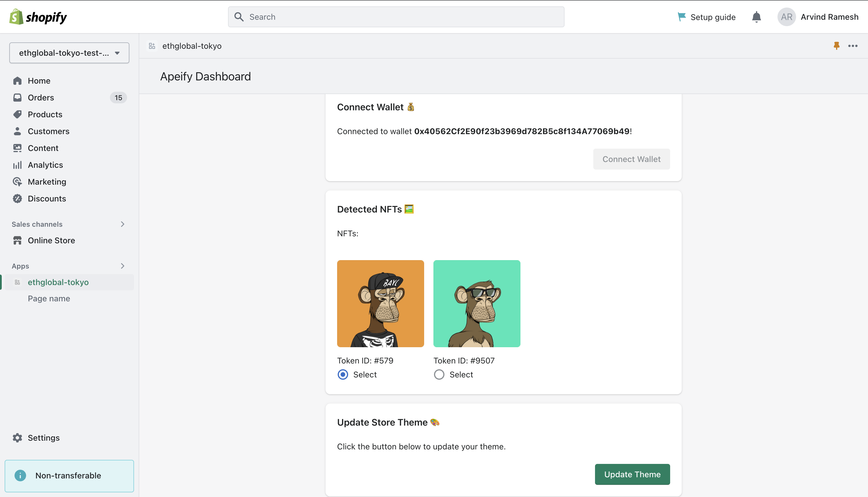Open Discounts in sidebar
Viewport: 868px width, 497px height.
47,198
